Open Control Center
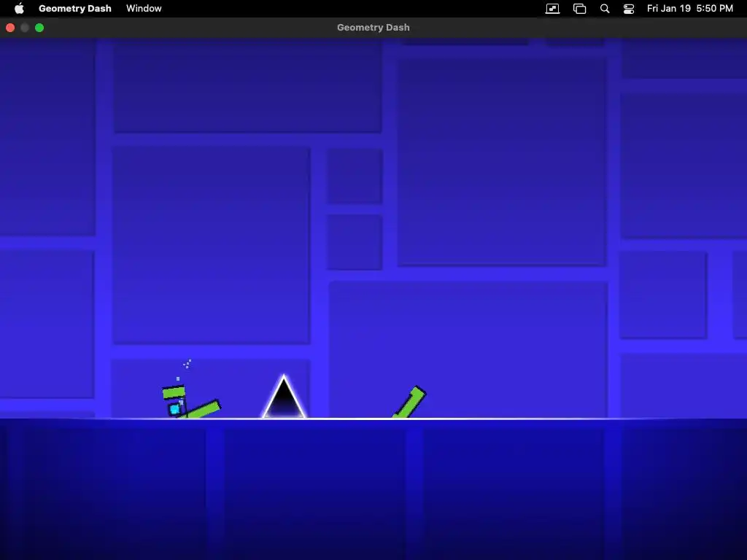Viewport: 747px width, 560px height. point(629,9)
